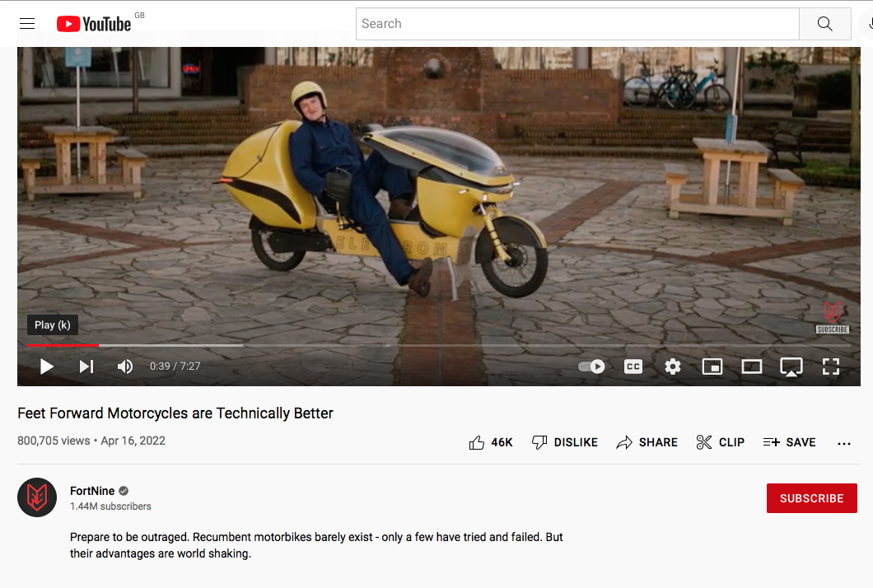Turn on closed captions
The image size is (873, 588).
click(x=633, y=366)
